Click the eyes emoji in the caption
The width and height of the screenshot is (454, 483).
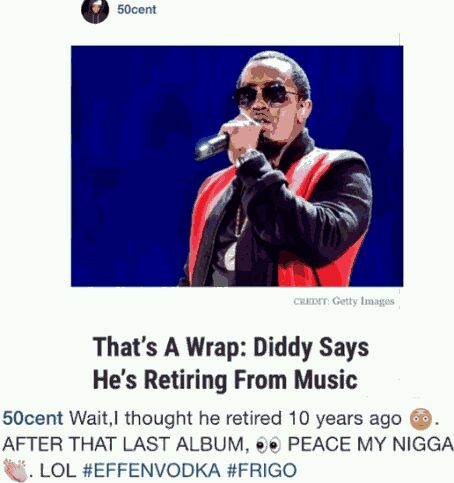click(268, 445)
